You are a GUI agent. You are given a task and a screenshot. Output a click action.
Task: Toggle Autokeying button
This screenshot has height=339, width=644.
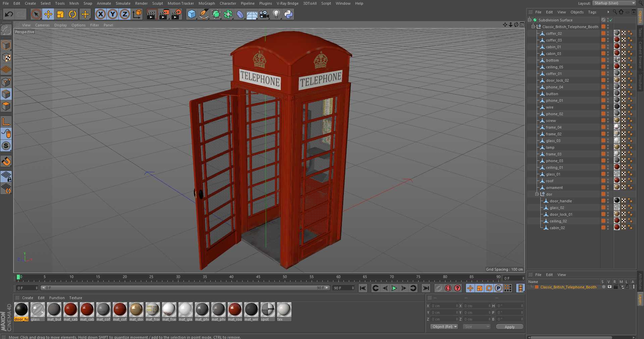448,288
